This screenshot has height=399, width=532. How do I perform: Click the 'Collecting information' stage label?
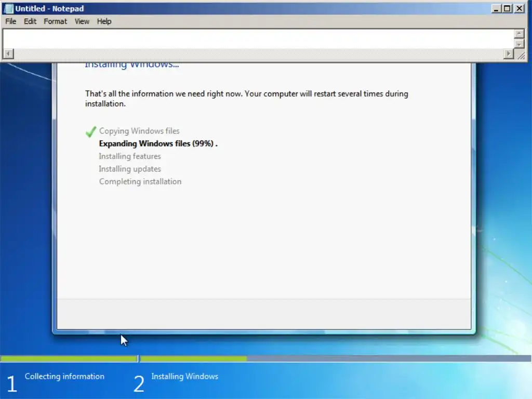[x=64, y=376]
